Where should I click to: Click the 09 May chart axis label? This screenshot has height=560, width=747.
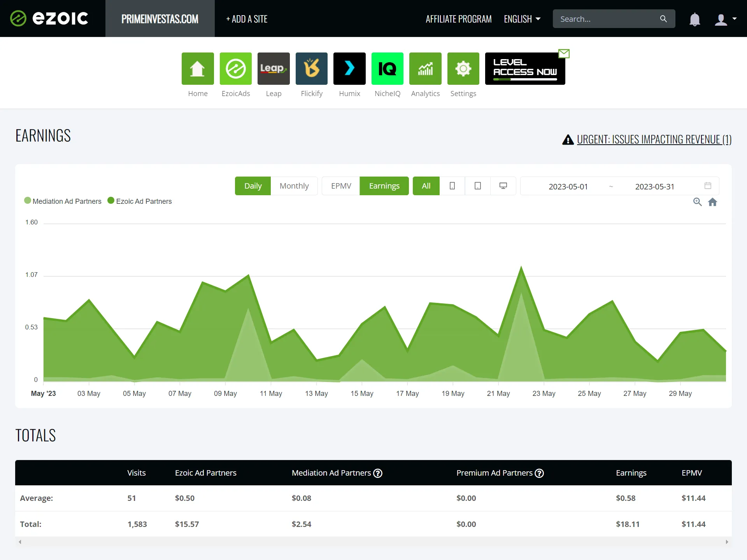(225, 394)
